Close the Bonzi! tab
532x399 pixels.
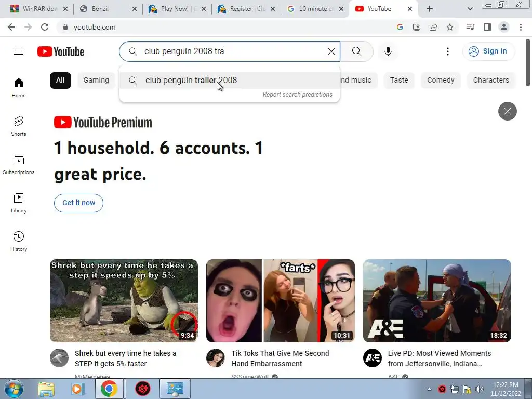click(135, 9)
